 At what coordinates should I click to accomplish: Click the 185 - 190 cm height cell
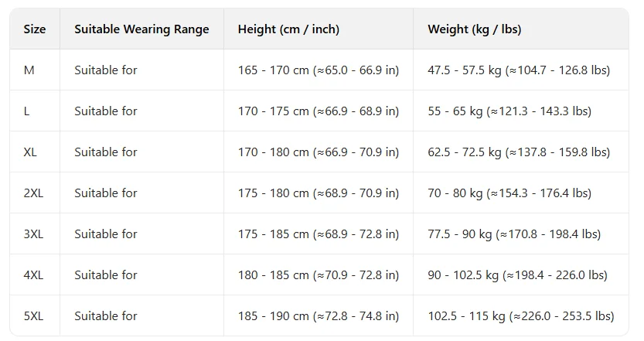pyautogui.click(x=318, y=316)
